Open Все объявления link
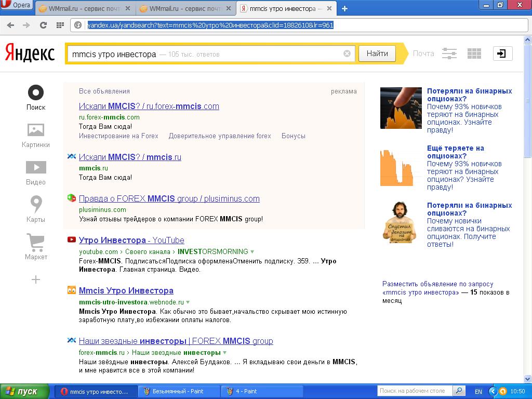The height and width of the screenshot is (399, 532). coord(104,91)
